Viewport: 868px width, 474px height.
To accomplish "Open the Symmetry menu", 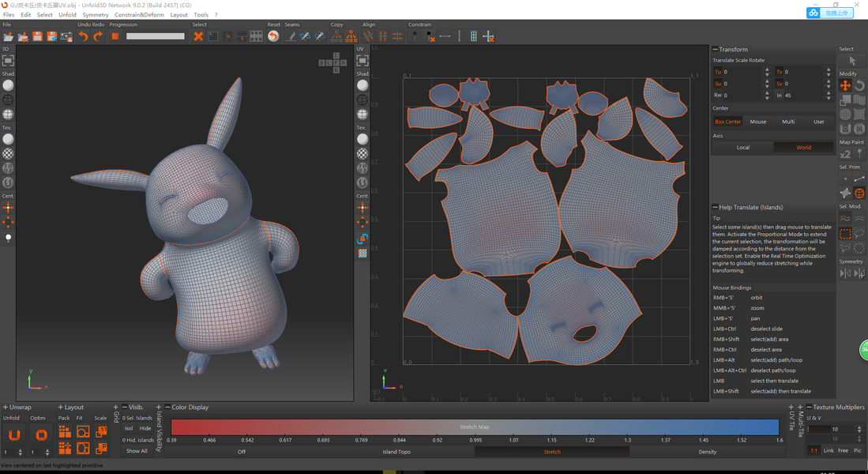I will (x=96, y=15).
